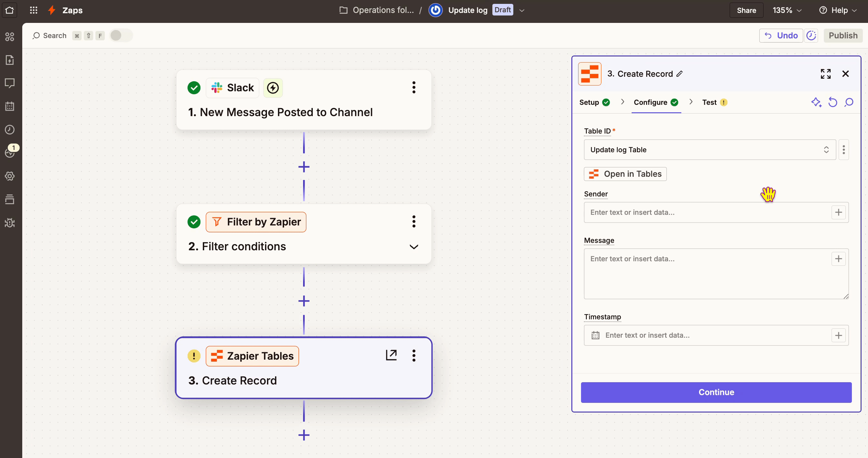This screenshot has width=868, height=458.
Task: Click the Undo button
Action: pyautogui.click(x=781, y=35)
